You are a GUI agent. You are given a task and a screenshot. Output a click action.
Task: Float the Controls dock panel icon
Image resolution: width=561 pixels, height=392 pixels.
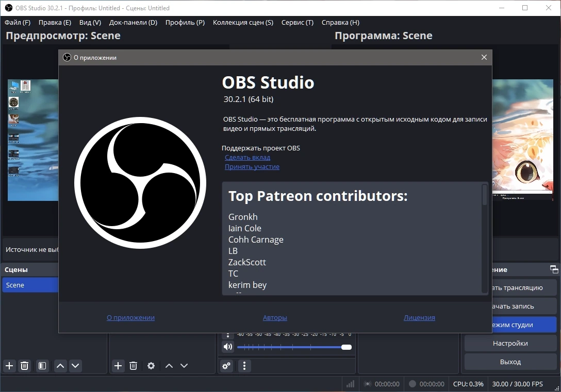[554, 269]
